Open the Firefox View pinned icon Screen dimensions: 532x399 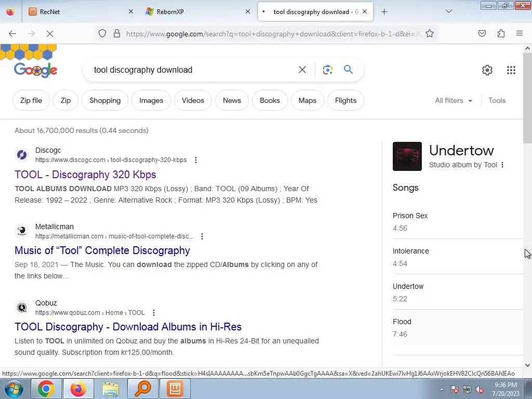[x=10, y=11]
